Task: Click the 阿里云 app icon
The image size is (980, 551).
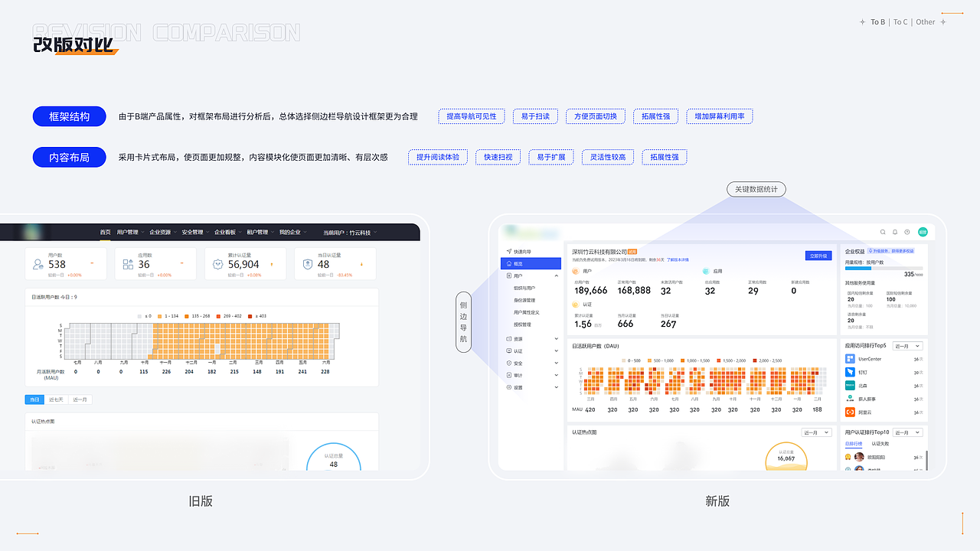Action: click(x=850, y=412)
